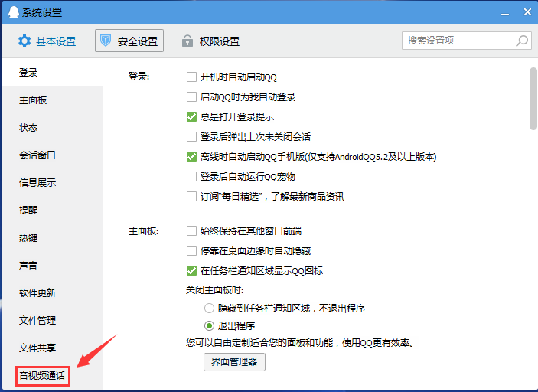Uncheck 总是打开登录提示

(191, 116)
